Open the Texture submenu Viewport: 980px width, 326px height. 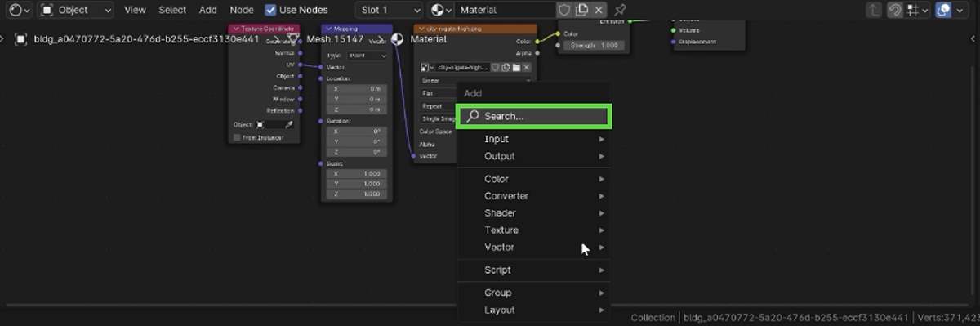pyautogui.click(x=534, y=230)
